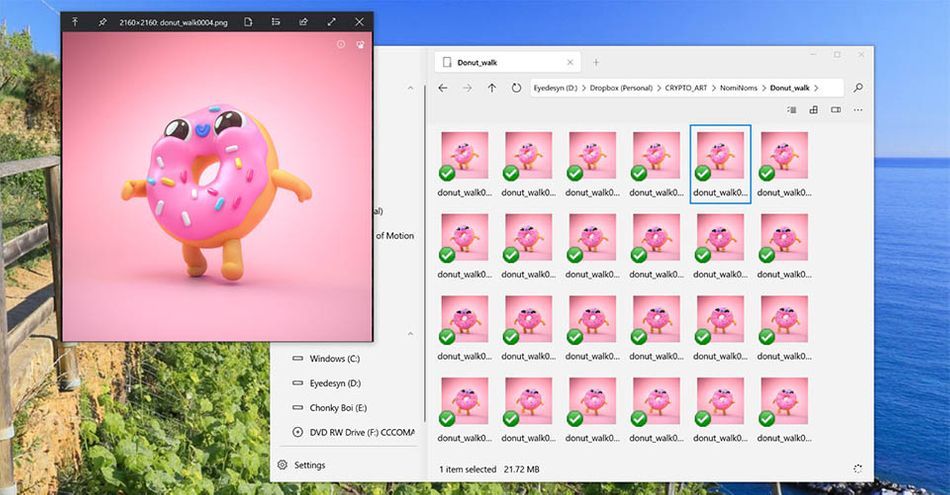Open previewed file with default app icon
The width and height of the screenshot is (950, 495).
point(248,22)
